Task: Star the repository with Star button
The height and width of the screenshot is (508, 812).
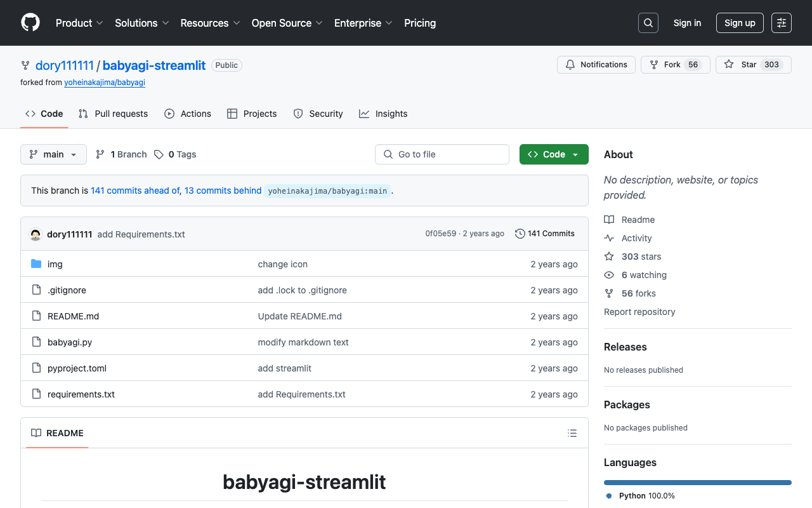Action: point(754,65)
